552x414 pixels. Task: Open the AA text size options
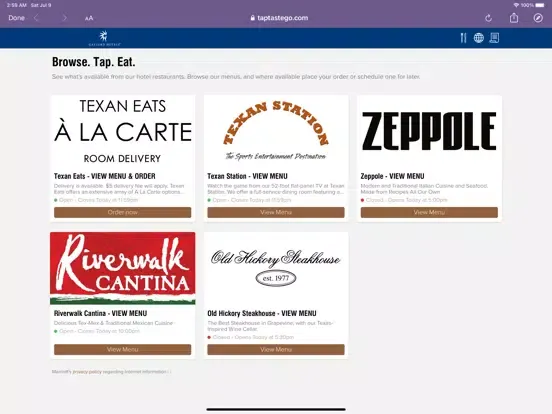(89, 18)
